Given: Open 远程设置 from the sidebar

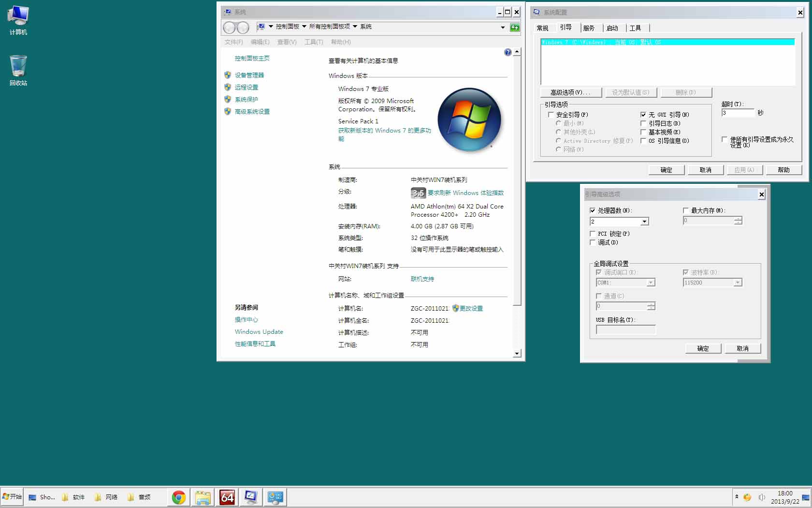Looking at the screenshot, I should tap(246, 87).
